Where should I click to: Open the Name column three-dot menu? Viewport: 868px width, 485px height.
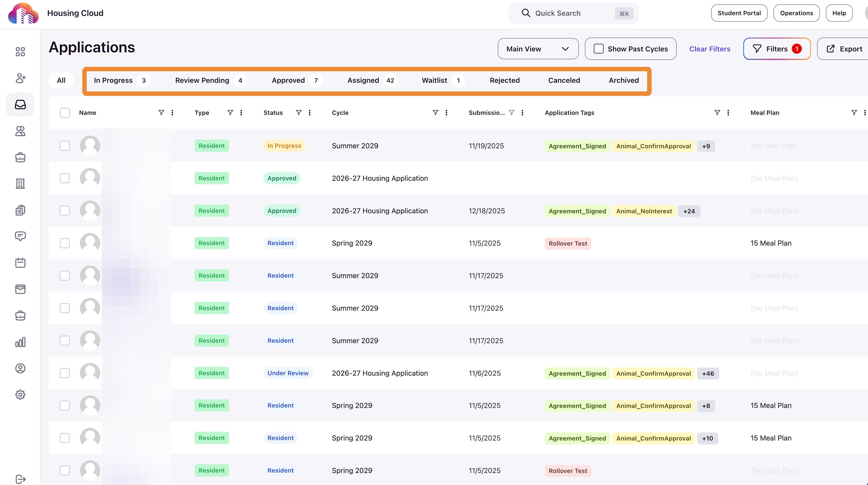click(x=172, y=113)
